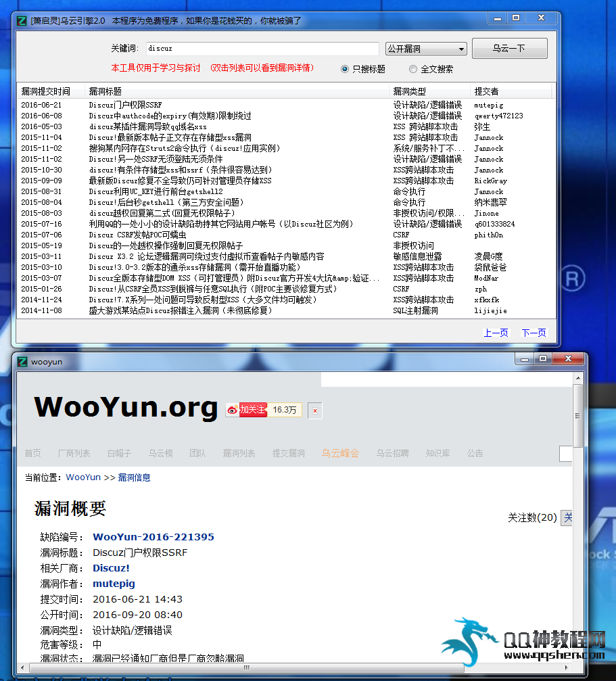This screenshot has width=616, height=681.
Task: Click the horizontal scrollbar right arrow
Action: 566,667
